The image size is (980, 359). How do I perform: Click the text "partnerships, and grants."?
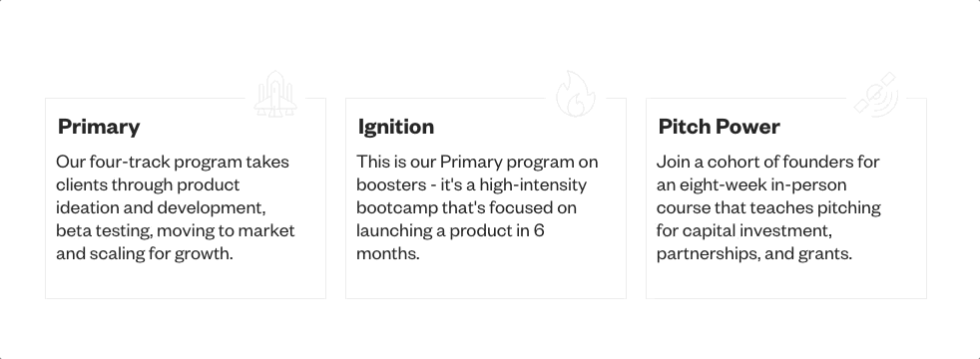pyautogui.click(x=754, y=253)
